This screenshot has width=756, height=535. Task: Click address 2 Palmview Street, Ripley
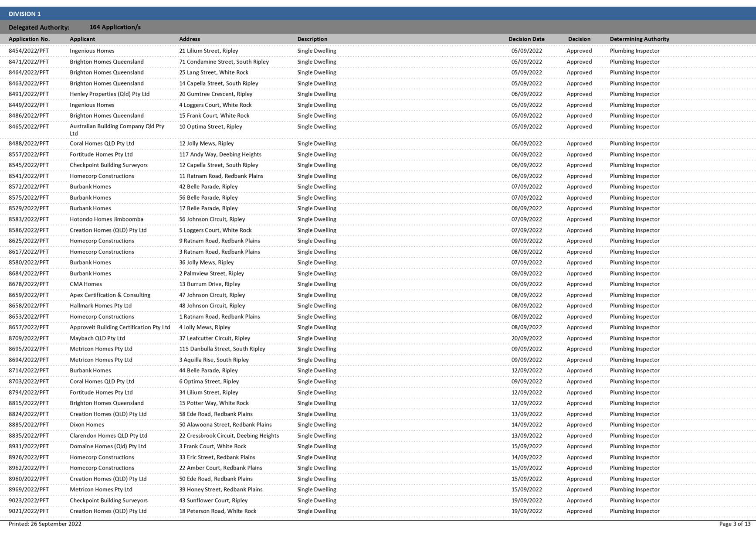(x=211, y=273)
